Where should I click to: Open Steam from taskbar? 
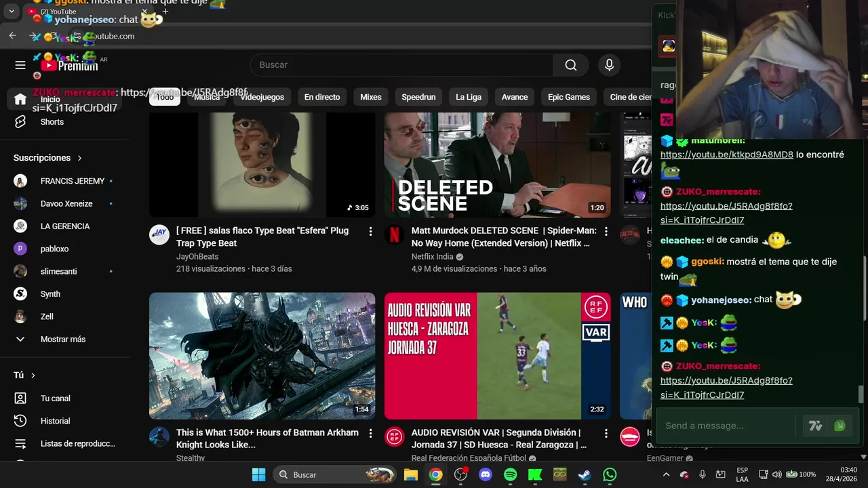(585, 474)
